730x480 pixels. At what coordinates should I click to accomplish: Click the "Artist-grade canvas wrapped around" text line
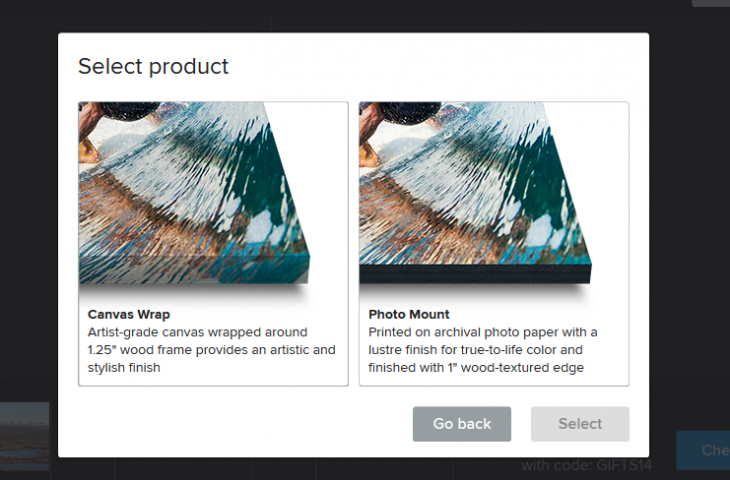pyautogui.click(x=197, y=332)
